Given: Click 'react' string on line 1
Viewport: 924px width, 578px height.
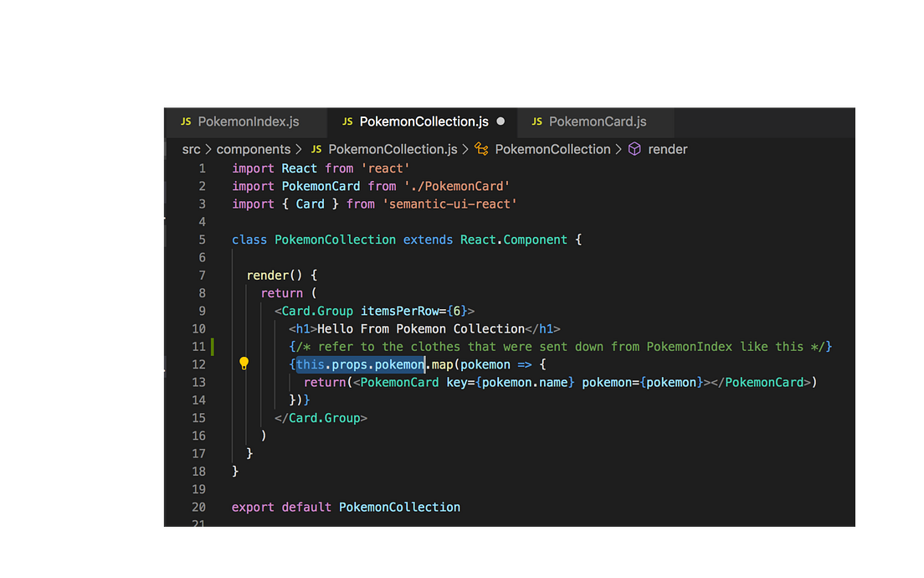Looking at the screenshot, I should click(385, 168).
